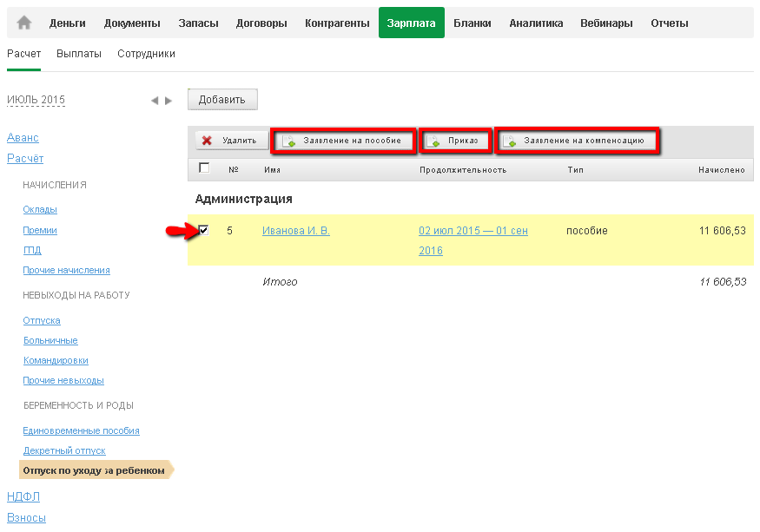
Task: Open employee Иванова И. В. link
Action: (x=295, y=231)
